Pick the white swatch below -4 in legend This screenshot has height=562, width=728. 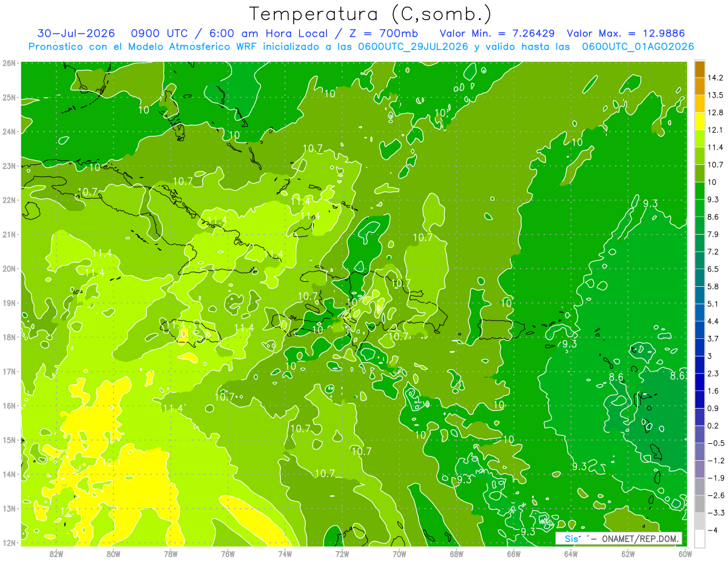point(699,538)
